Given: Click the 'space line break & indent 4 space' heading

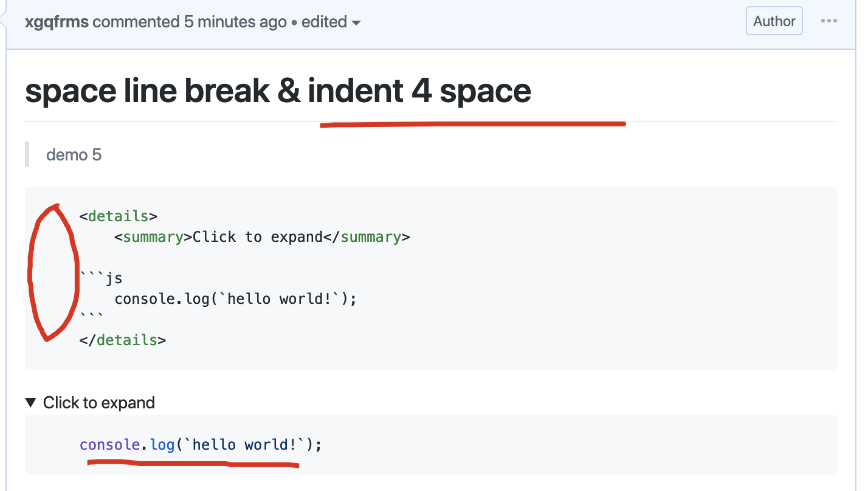Looking at the screenshot, I should 278,91.
